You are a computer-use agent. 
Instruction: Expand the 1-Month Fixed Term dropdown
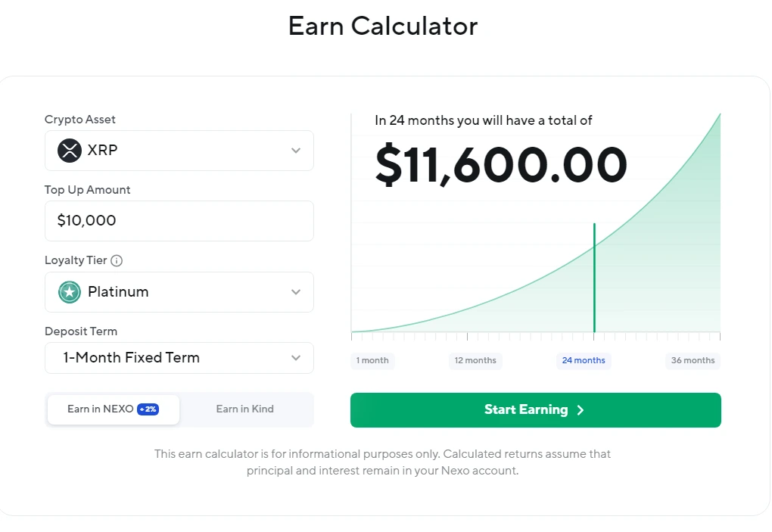tap(179, 358)
